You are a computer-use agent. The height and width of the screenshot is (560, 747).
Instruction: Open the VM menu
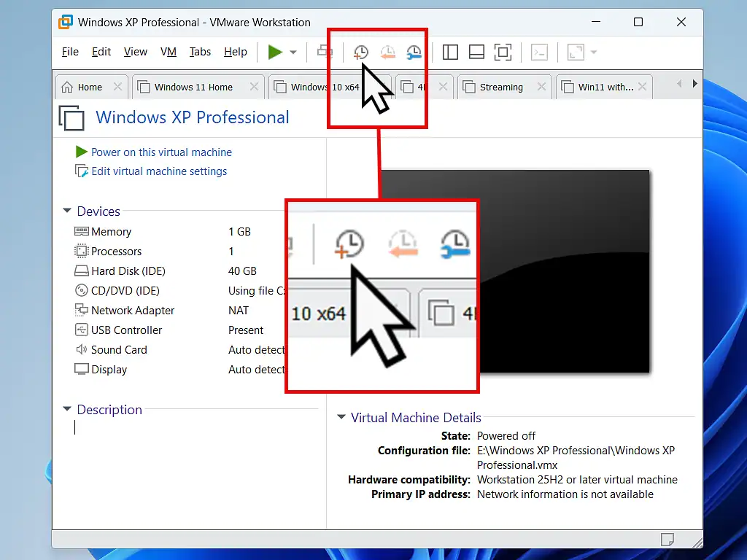(169, 52)
